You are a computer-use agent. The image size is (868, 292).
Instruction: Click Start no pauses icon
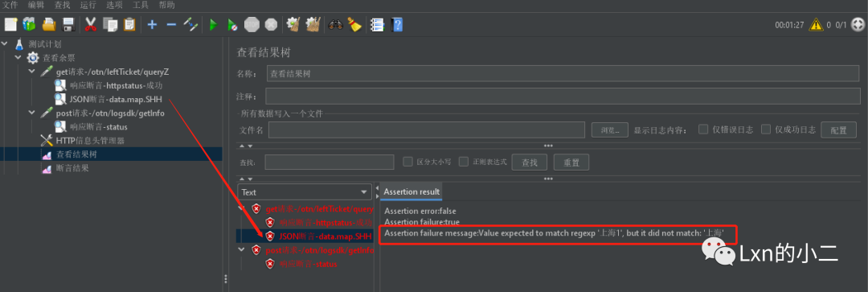click(x=232, y=24)
